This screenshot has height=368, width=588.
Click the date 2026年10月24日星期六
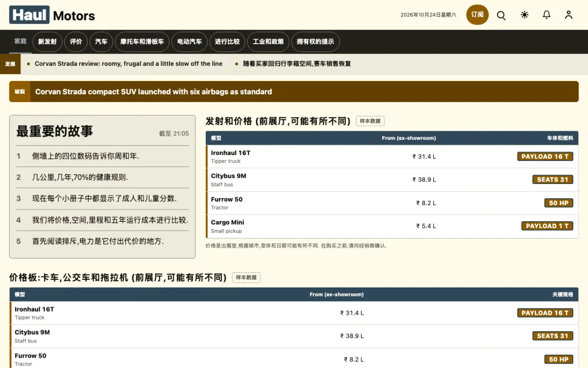[x=428, y=15]
